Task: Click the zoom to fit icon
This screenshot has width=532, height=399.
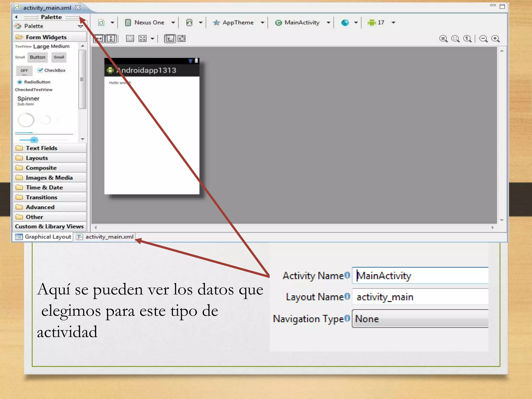Action: pos(455,39)
